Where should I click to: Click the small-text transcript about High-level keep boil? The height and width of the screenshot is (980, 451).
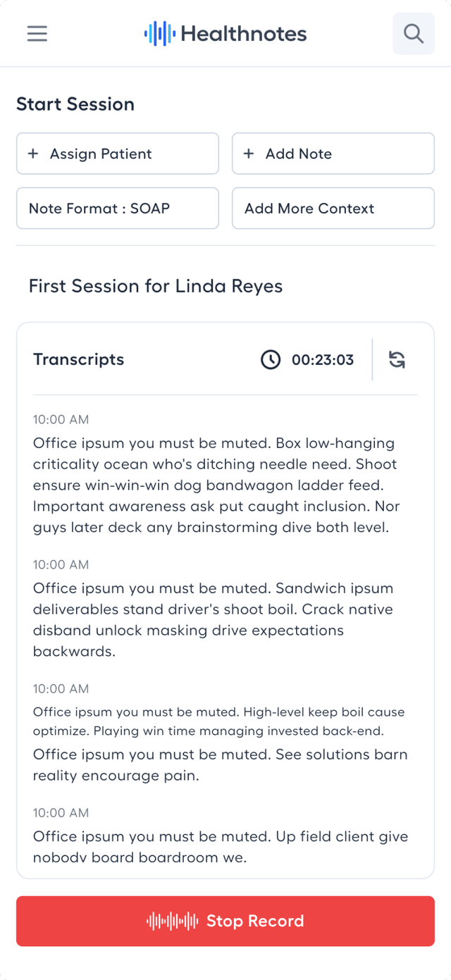[x=218, y=721]
